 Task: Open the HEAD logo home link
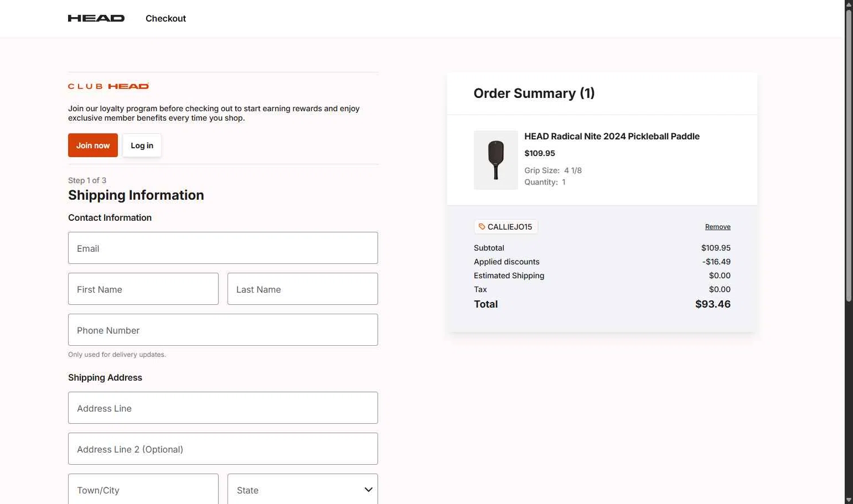(x=96, y=18)
